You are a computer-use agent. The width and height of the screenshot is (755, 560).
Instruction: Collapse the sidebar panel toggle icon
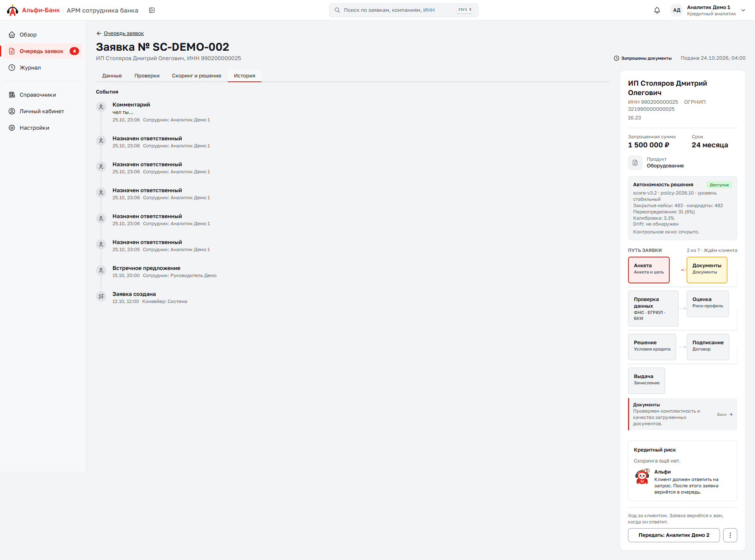tap(152, 10)
